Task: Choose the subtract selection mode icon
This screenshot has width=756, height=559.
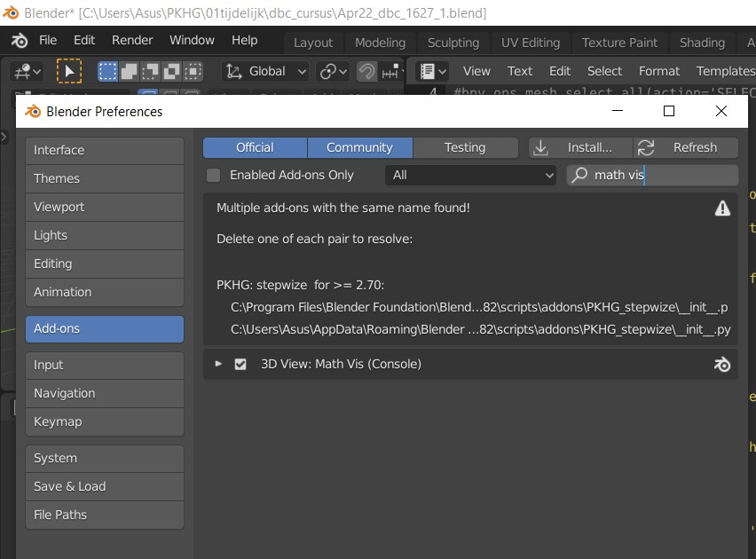Action: point(150,71)
